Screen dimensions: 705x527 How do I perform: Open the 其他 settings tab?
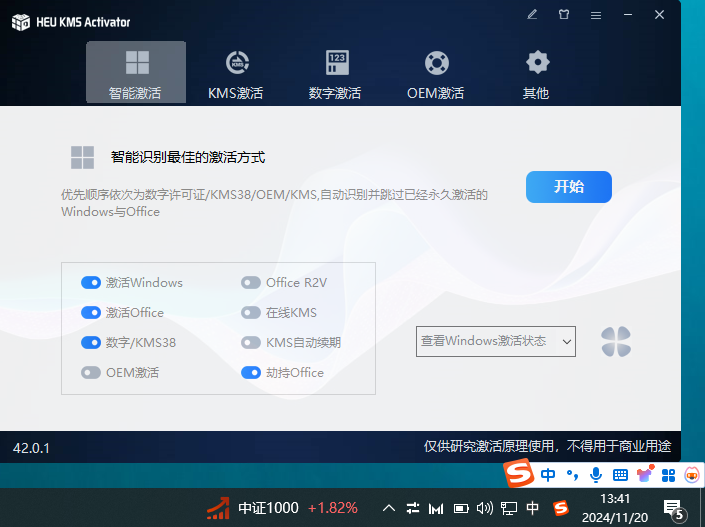click(x=536, y=75)
